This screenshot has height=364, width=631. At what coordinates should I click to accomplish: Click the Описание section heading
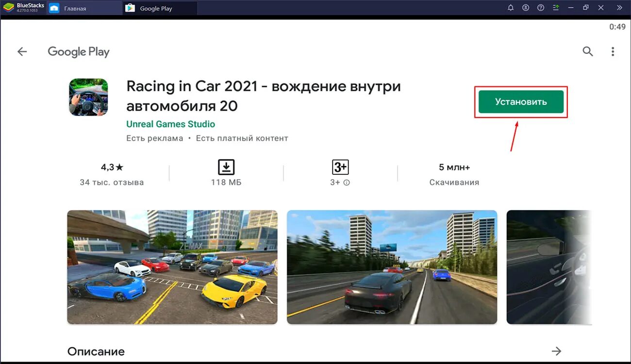click(96, 351)
